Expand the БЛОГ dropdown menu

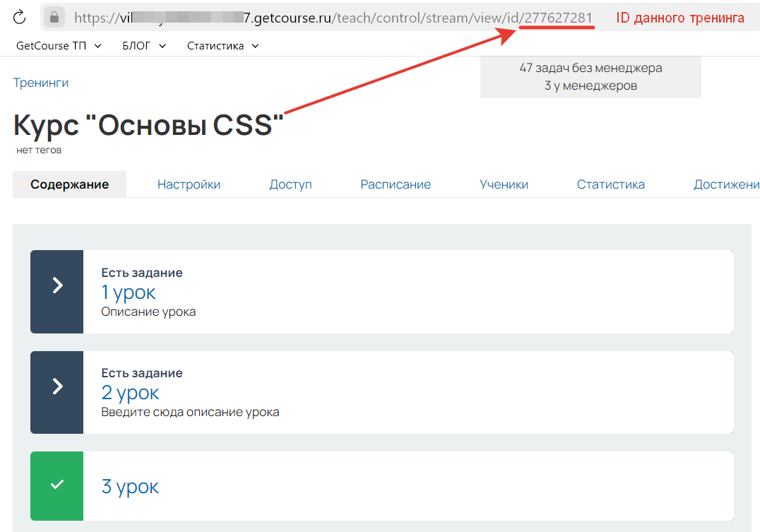[144, 46]
